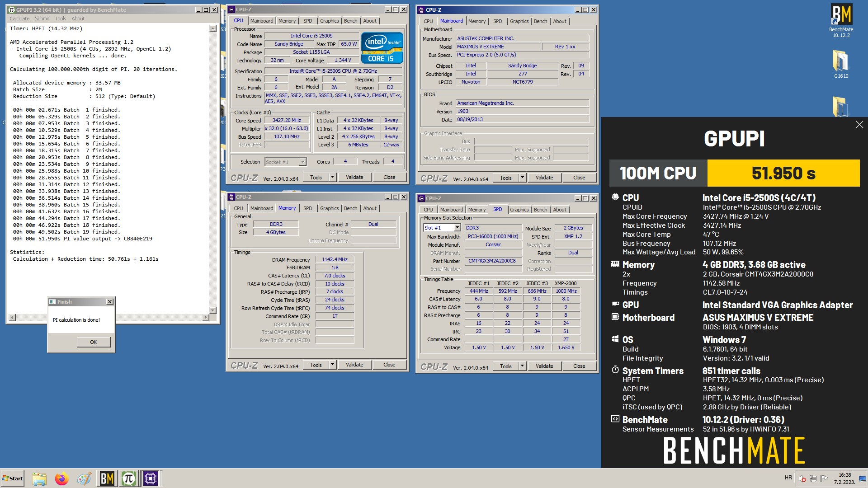Click the Finish dialog title icon

tap(52, 302)
